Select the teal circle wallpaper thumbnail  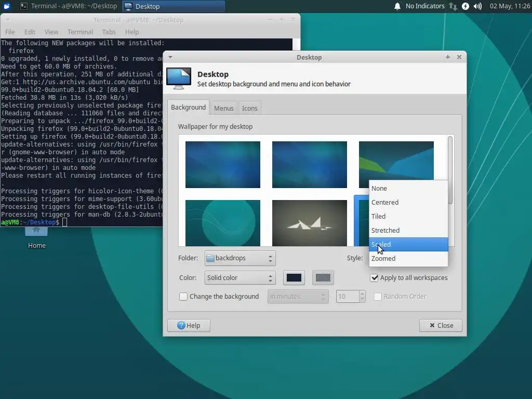coord(222,223)
